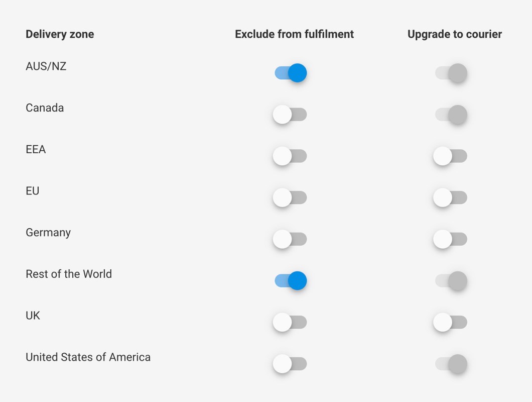Viewport: 532px width, 402px height.
Task: Click the disabled courier toggle for AUS/NZ
Action: click(x=451, y=73)
